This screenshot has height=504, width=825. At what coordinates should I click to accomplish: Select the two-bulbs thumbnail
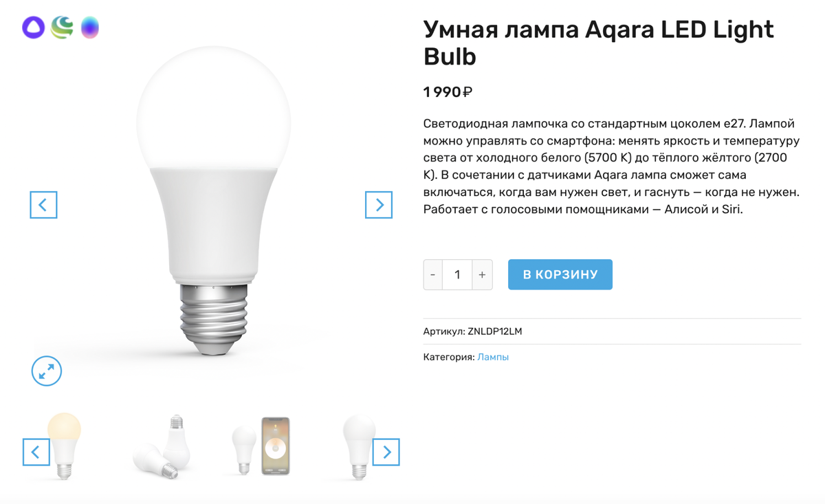click(x=162, y=446)
